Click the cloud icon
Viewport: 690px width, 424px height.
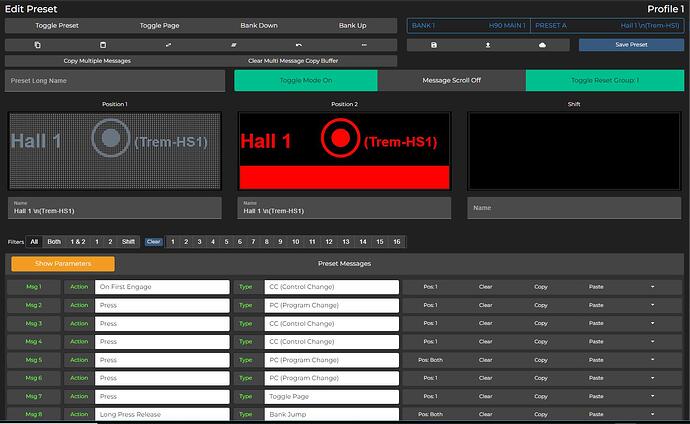(543, 45)
